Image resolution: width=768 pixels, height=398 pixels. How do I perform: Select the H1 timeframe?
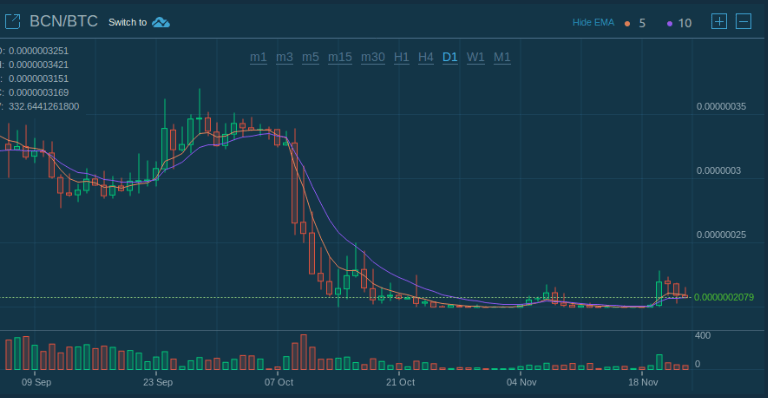[x=401, y=57]
